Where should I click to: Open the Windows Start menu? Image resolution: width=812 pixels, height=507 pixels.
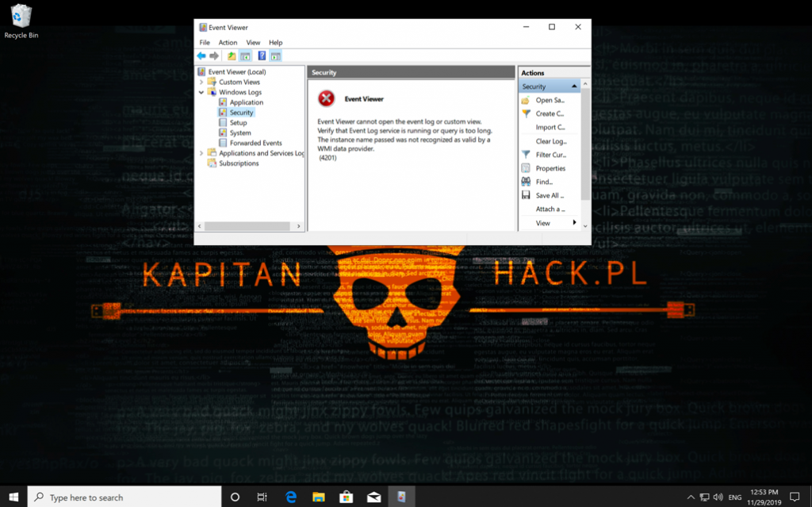point(13,497)
